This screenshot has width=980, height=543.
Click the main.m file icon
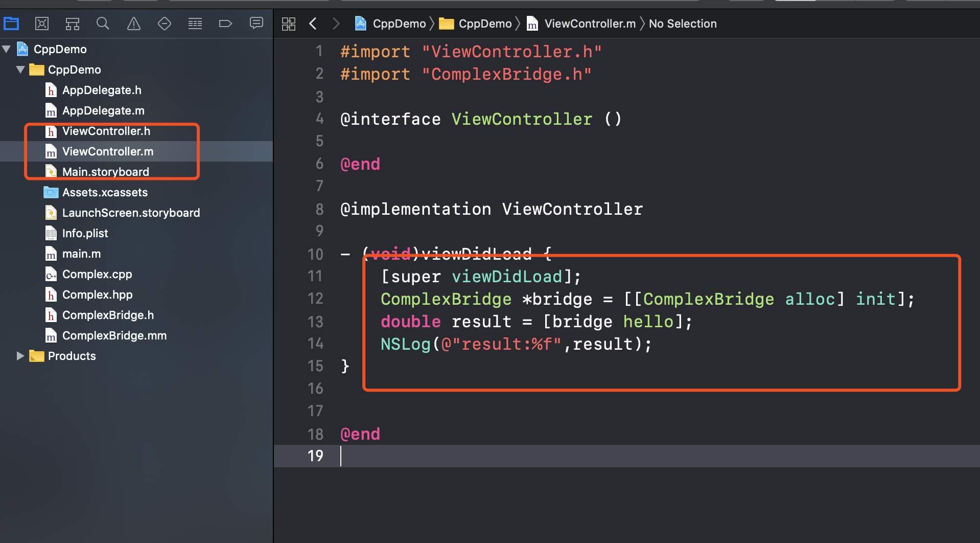click(51, 254)
